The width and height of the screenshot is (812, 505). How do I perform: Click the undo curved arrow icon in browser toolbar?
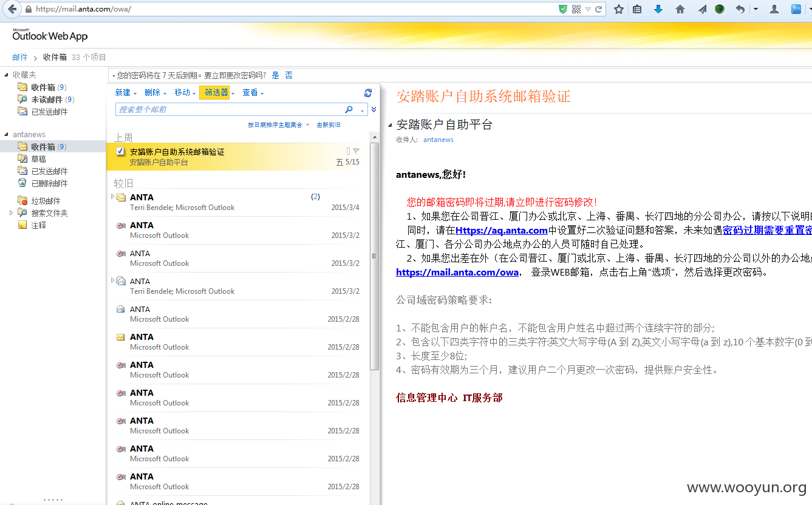[740, 9]
